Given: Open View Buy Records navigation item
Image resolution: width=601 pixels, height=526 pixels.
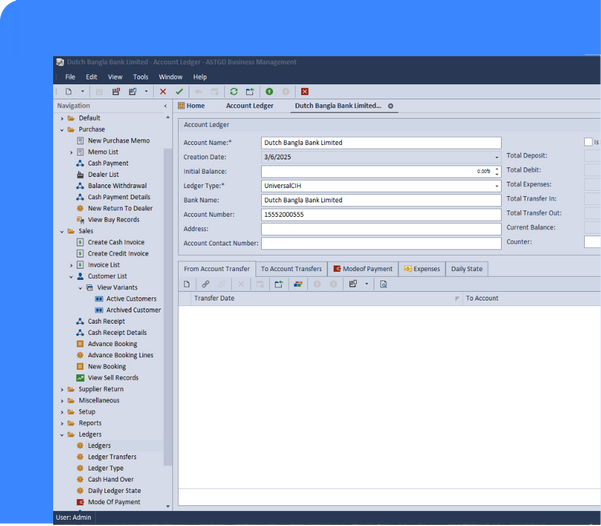Looking at the screenshot, I should coord(113,220).
